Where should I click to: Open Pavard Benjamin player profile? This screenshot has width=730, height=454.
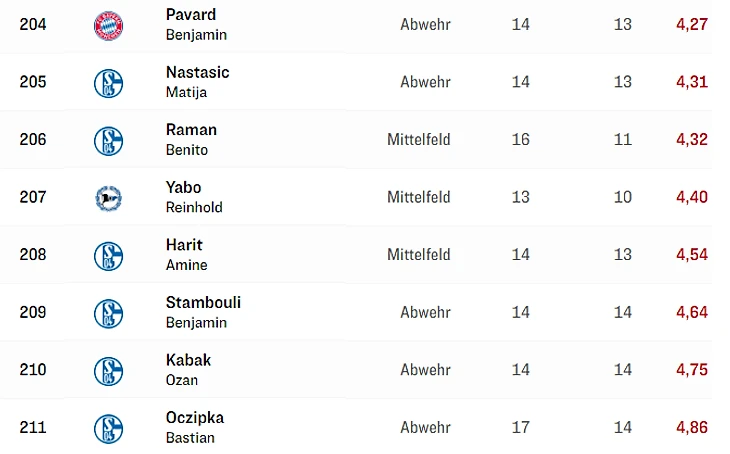pos(196,24)
